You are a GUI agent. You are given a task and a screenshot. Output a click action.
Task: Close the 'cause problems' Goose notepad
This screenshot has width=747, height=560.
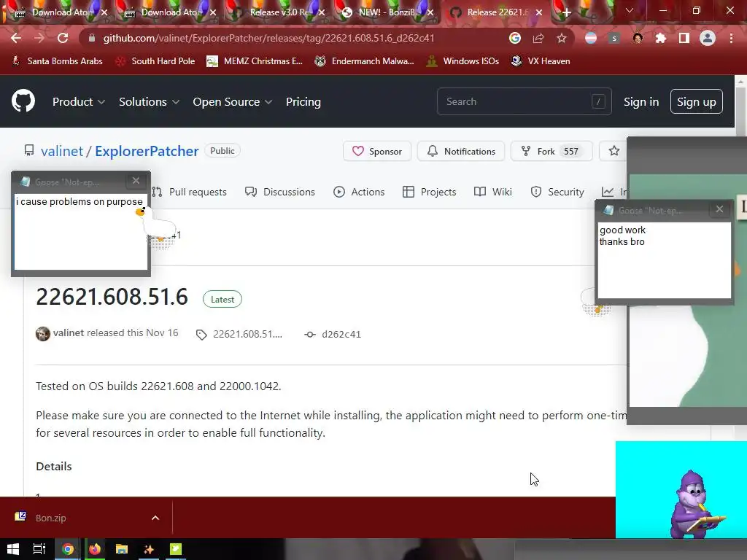[x=136, y=181]
